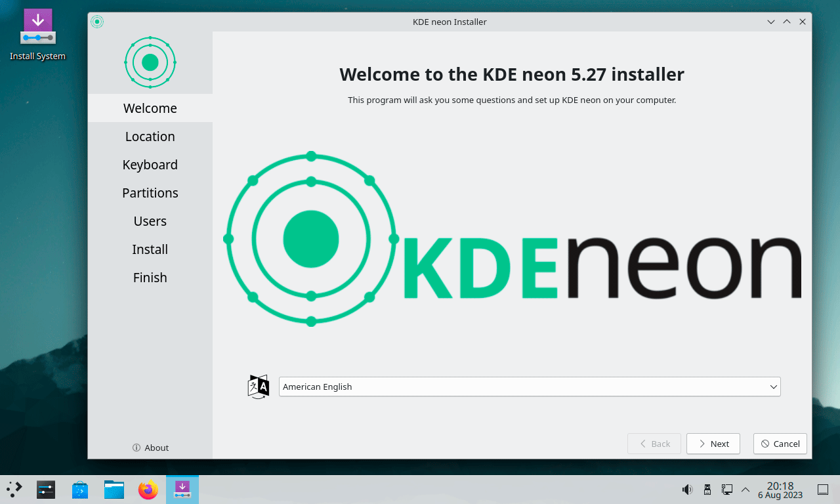Click the installer window menu icon in titlebar
This screenshot has width=840, height=504.
[97, 22]
